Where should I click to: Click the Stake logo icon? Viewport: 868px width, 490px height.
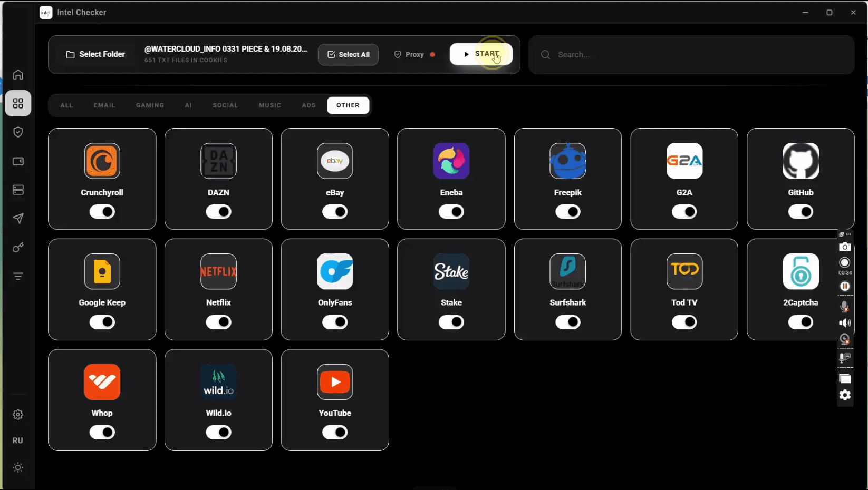(451, 271)
